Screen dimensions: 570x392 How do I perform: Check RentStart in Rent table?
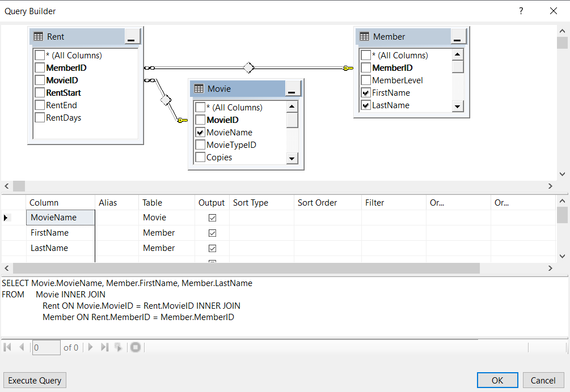40,92
